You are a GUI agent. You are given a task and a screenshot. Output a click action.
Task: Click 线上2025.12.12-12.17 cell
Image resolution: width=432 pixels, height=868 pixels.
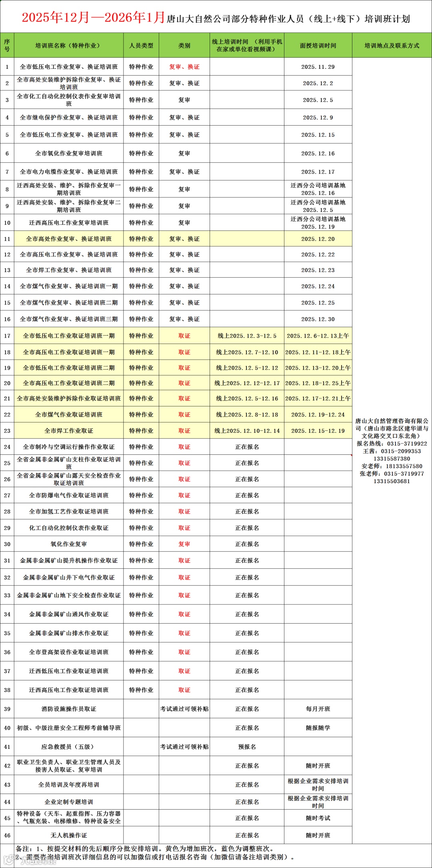247,383
